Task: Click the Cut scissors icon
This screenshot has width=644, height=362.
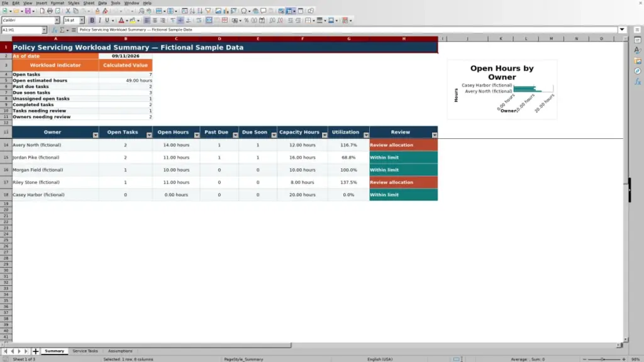Action: click(68, 11)
